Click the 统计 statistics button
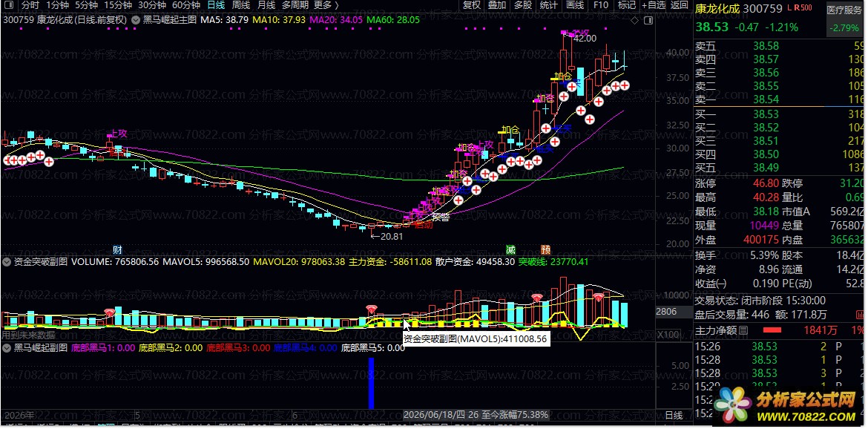This screenshot has width=868, height=429. pos(548,5)
